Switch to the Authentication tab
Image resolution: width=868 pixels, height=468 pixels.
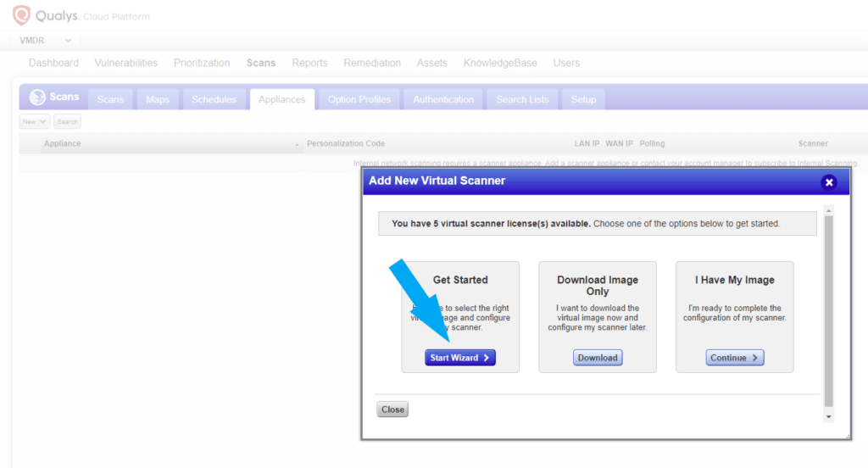pyautogui.click(x=442, y=100)
